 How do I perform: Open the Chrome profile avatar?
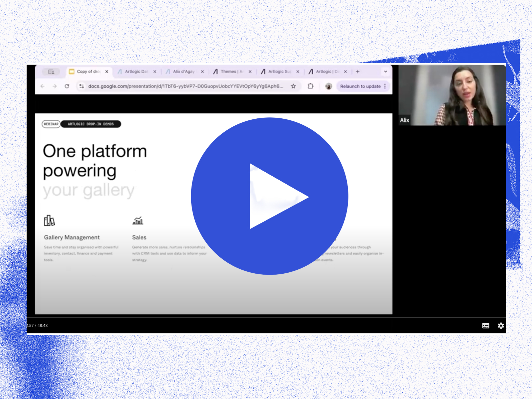point(329,86)
